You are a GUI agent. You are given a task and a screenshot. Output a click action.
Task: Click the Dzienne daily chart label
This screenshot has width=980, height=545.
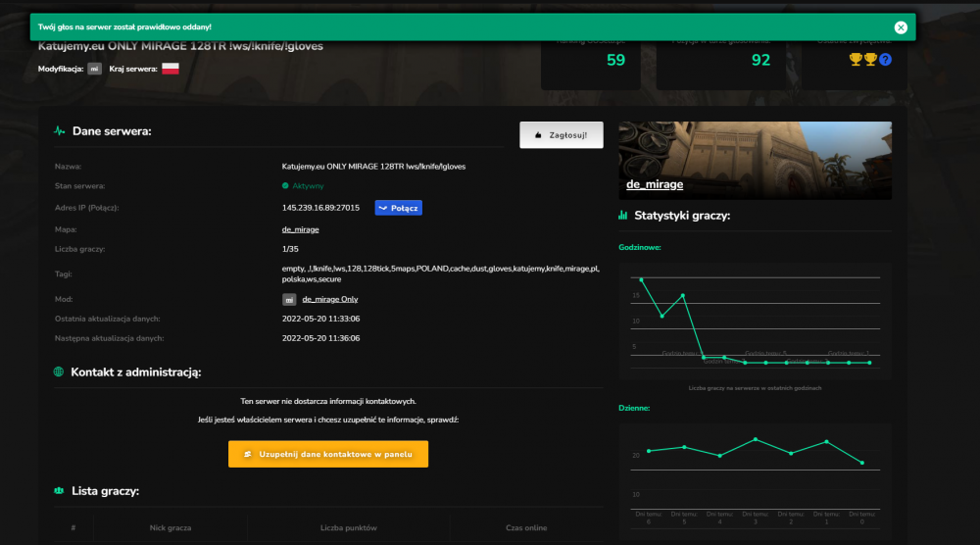click(634, 408)
